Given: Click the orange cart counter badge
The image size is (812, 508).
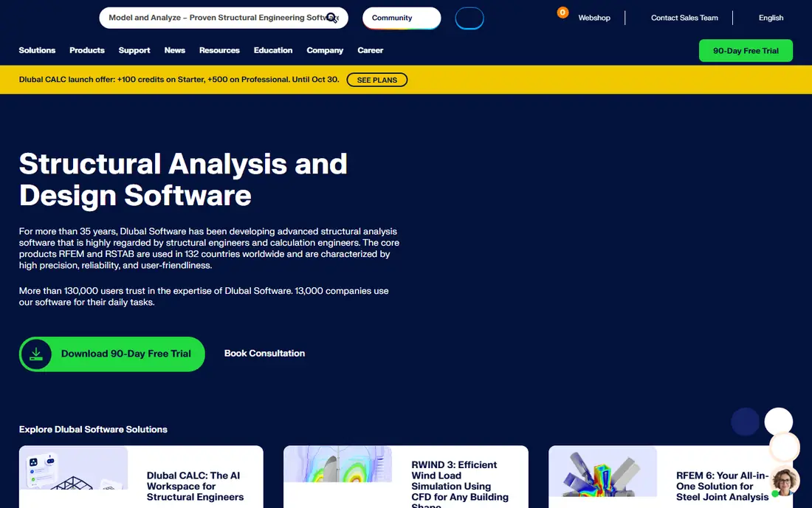Looking at the screenshot, I should click(562, 13).
